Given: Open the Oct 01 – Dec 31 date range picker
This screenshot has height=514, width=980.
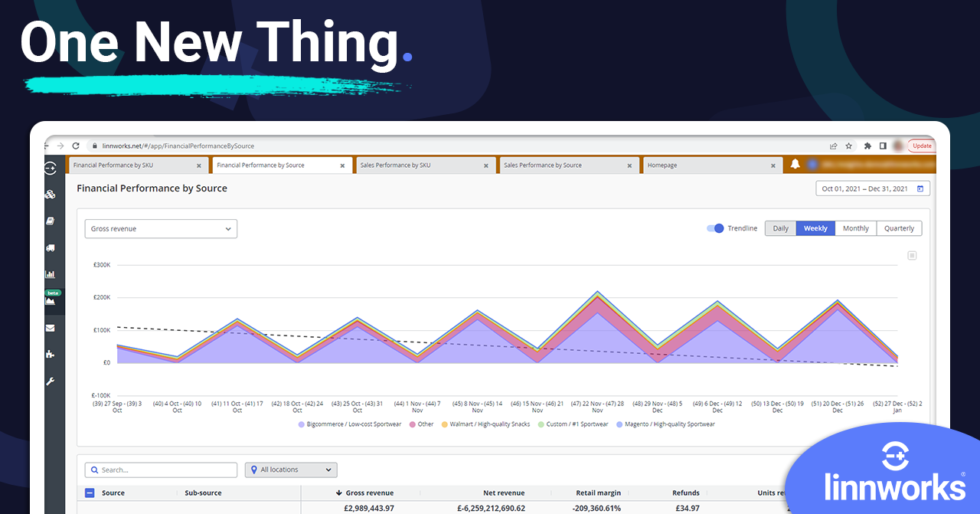Looking at the screenshot, I should 872,188.
